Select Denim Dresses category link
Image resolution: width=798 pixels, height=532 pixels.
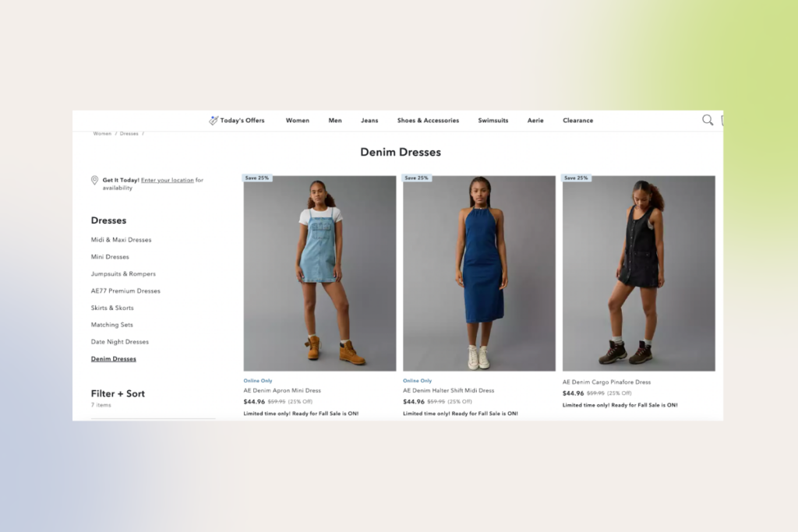[114, 358]
